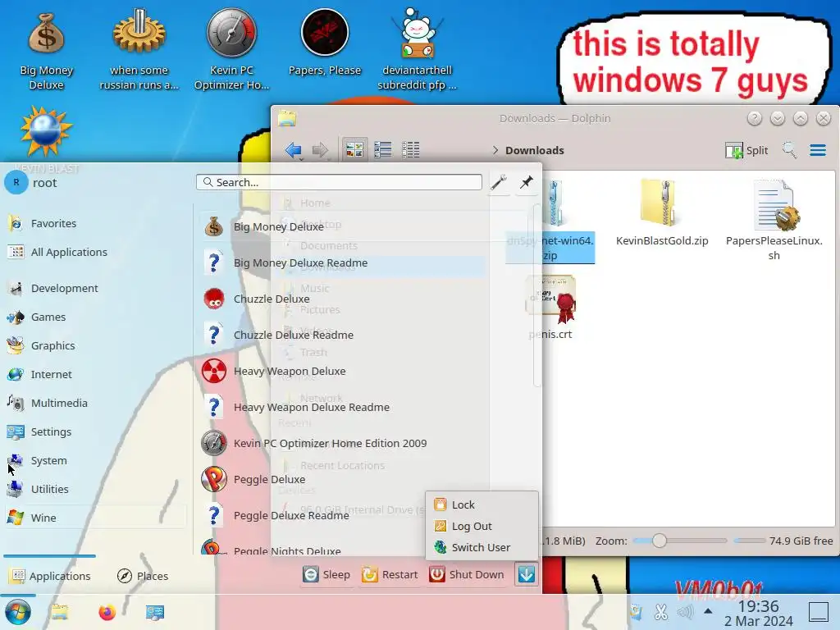
Task: Switch Dolphin to Compact view mode
Action: coord(382,150)
